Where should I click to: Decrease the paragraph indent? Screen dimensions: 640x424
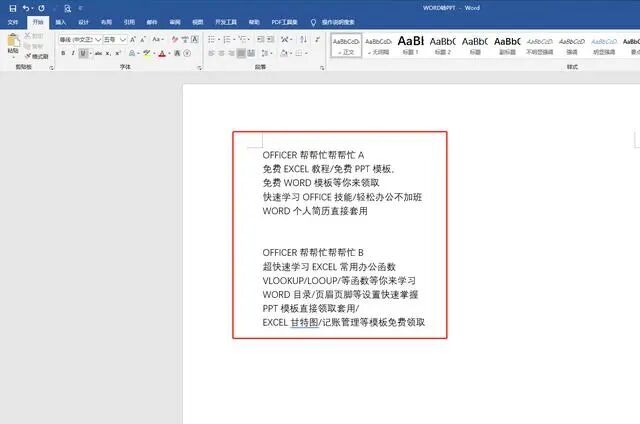(260, 40)
